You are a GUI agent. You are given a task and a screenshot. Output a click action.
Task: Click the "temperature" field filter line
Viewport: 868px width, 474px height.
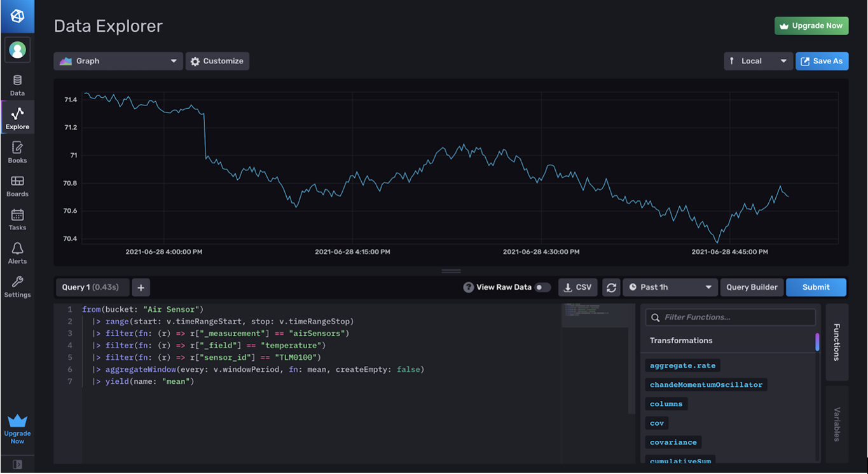pyautogui.click(x=209, y=346)
